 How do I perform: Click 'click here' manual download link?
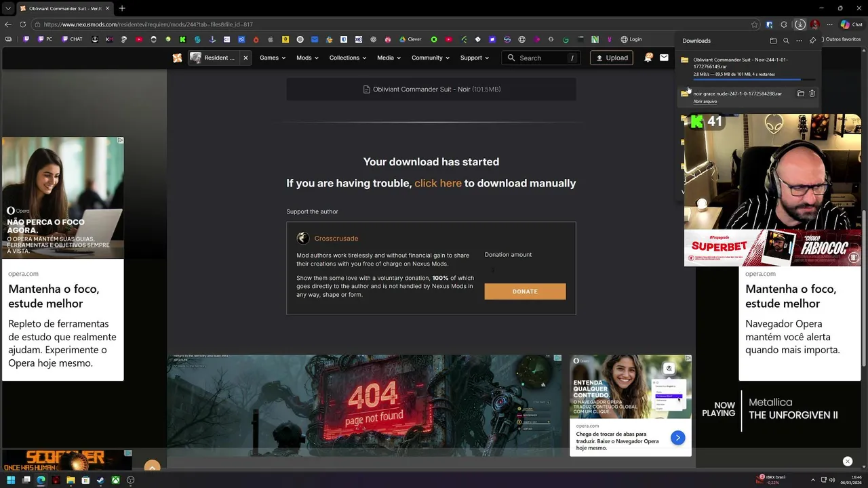(x=438, y=183)
